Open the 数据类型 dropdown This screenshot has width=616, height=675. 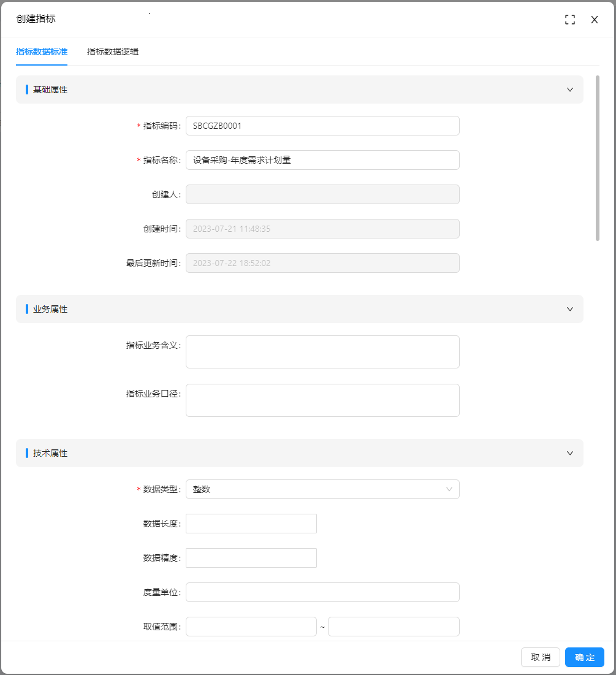(x=322, y=489)
